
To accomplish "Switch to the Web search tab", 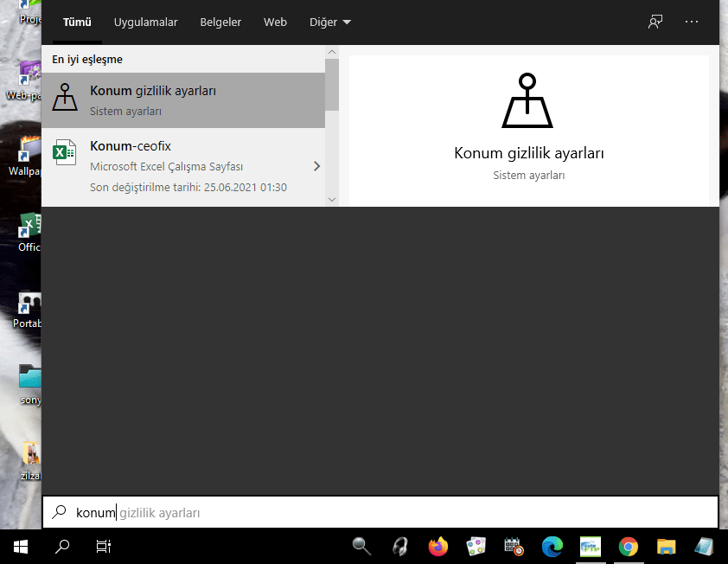I will pyautogui.click(x=275, y=22).
